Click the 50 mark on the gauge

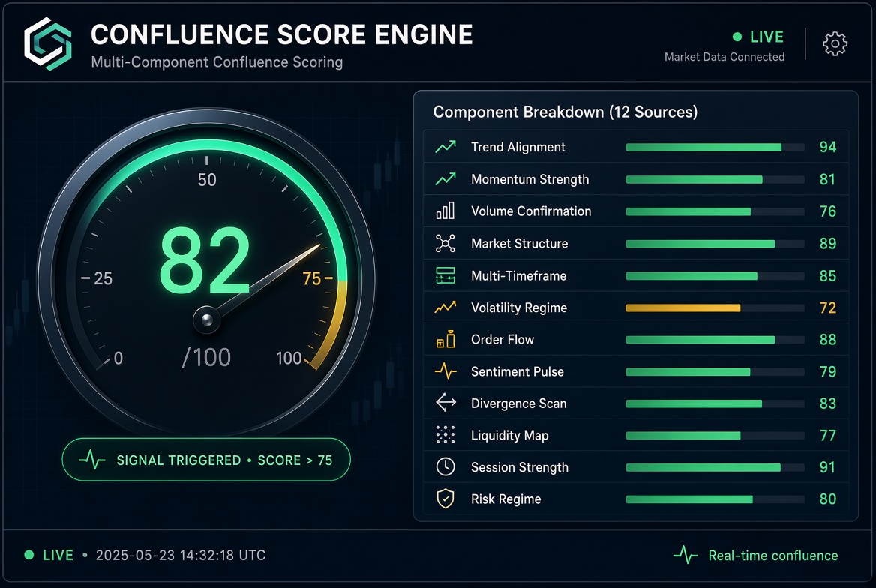click(207, 180)
